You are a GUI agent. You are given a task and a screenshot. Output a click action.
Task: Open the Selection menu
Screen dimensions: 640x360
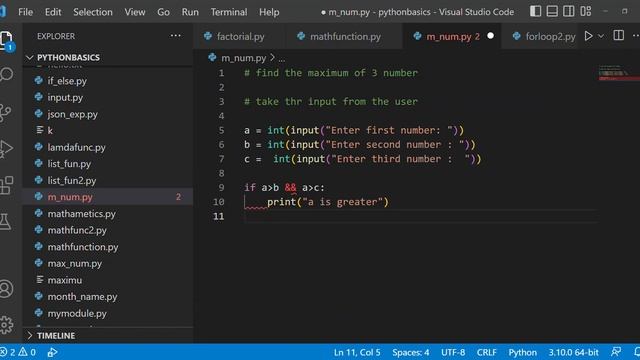93,12
